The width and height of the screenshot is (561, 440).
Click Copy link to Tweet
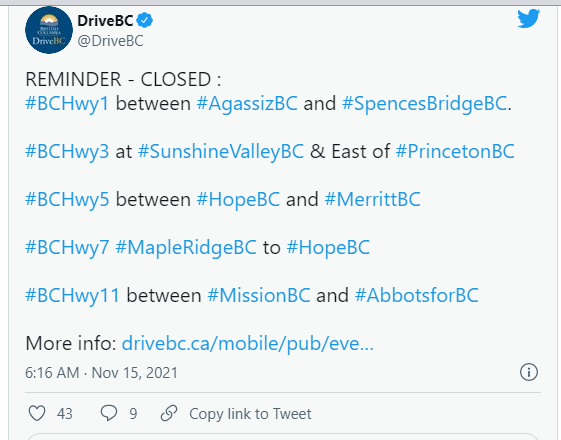tap(250, 414)
